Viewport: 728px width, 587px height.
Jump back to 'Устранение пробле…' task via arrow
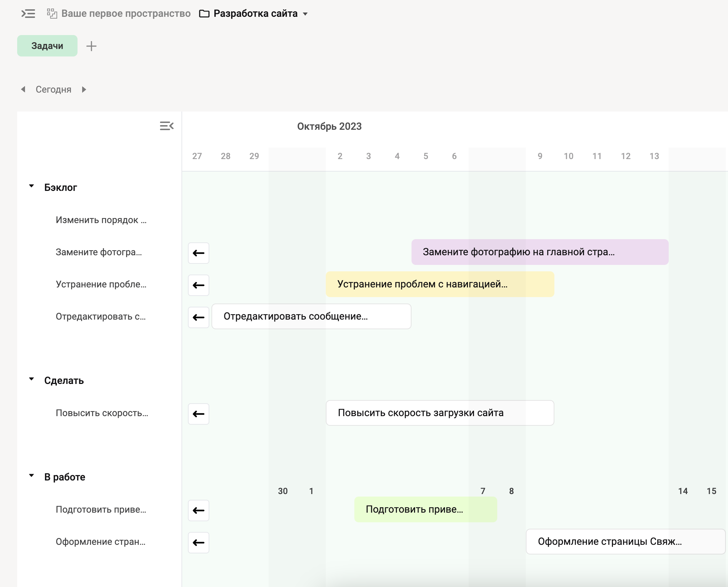[199, 285]
